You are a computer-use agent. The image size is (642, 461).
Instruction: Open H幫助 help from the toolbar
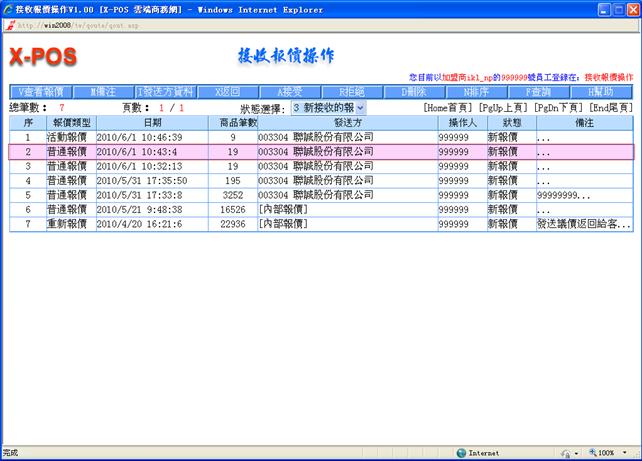click(x=600, y=91)
